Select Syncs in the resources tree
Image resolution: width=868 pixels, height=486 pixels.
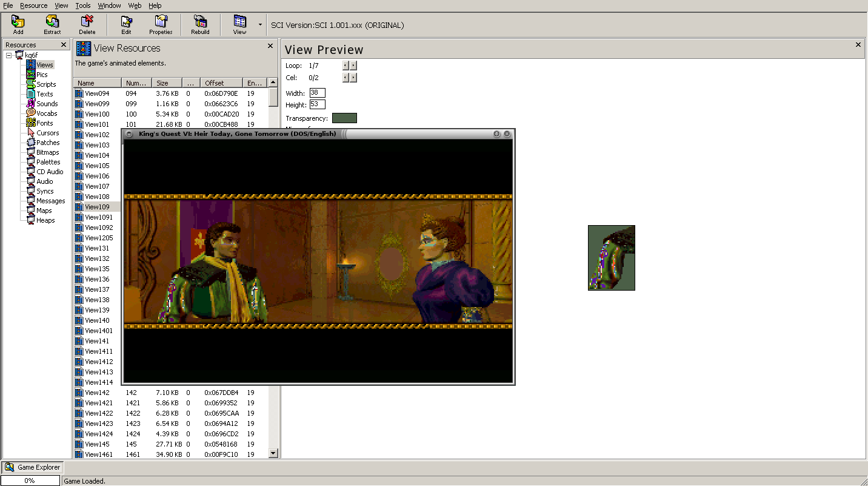click(45, 191)
